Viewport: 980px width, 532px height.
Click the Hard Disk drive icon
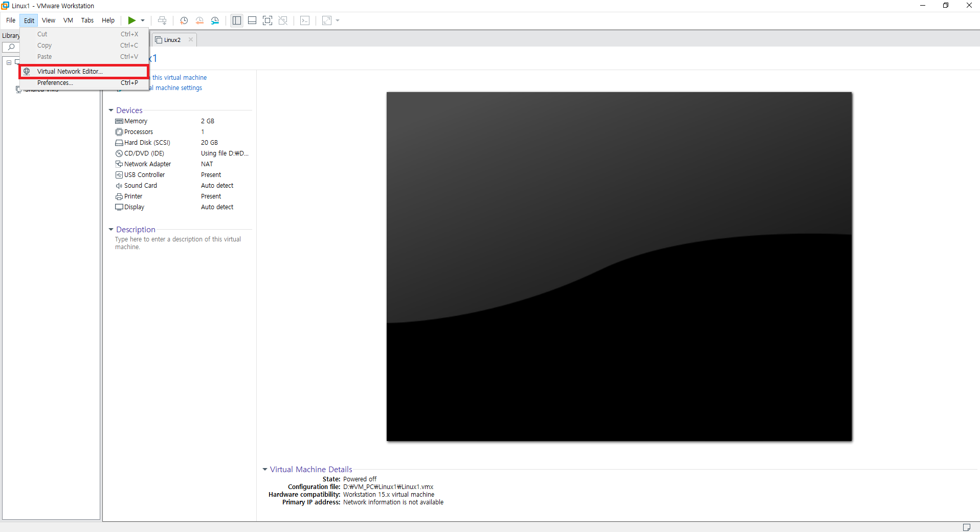pos(119,143)
